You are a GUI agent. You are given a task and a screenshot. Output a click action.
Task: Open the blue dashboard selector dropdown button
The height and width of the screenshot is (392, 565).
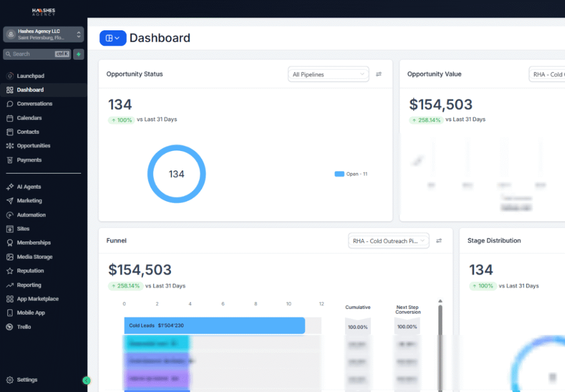[113, 38]
